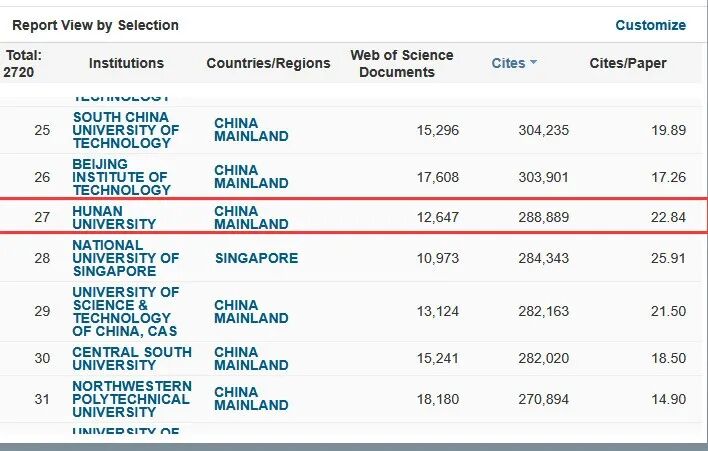Click the Total: 2720 count label
This screenshot has width=708, height=451.
pos(24,63)
